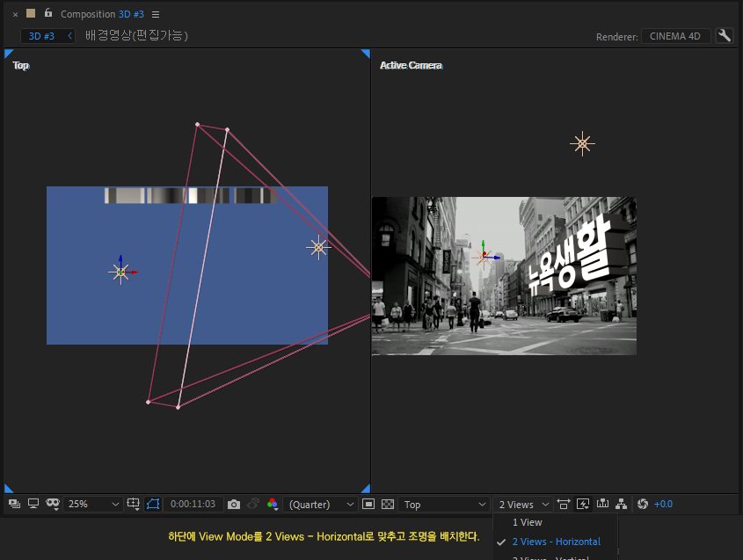This screenshot has height=560, width=743.
Task: Click the Active Camera view label
Action: tap(412, 65)
